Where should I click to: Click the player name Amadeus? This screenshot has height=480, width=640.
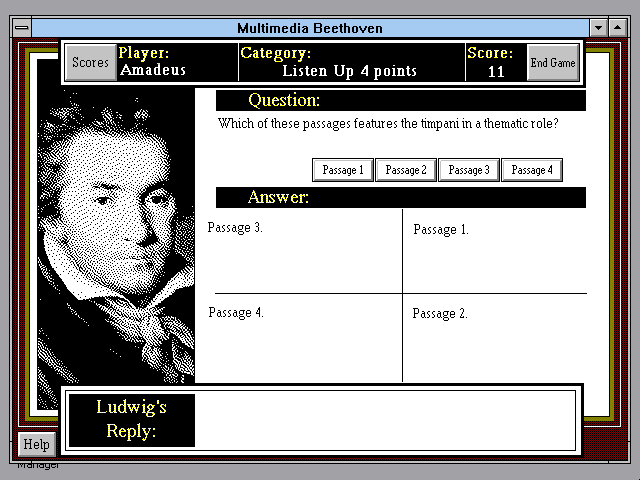[x=153, y=70]
